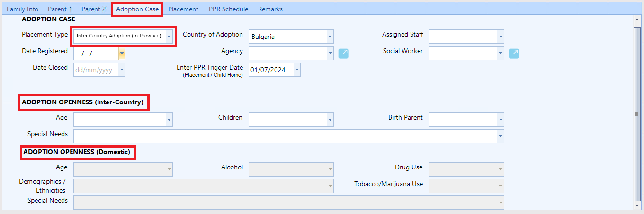Switch to the Family Info tab
This screenshot has height=214, width=644.
pyautogui.click(x=22, y=9)
